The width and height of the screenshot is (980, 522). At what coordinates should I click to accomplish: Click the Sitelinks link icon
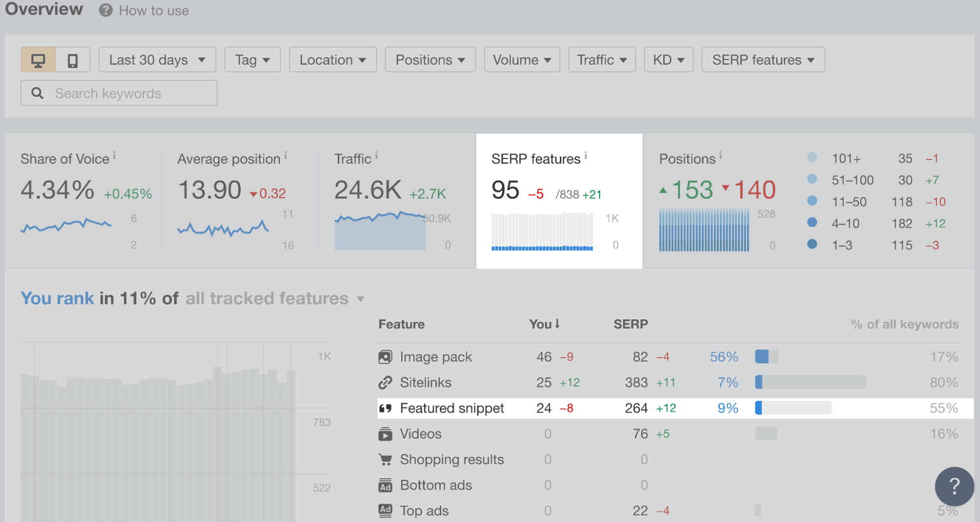pyautogui.click(x=385, y=382)
